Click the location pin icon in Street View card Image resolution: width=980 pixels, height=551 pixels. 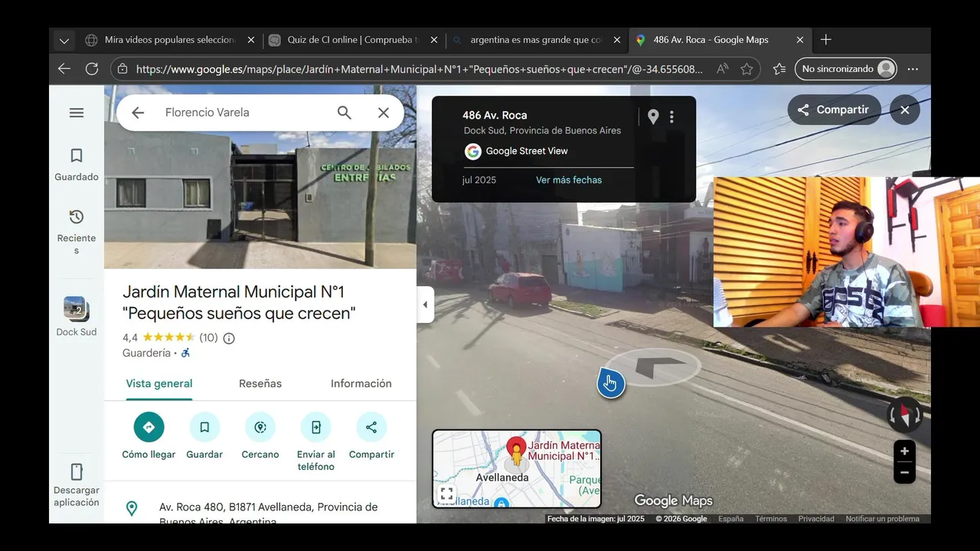(x=653, y=117)
